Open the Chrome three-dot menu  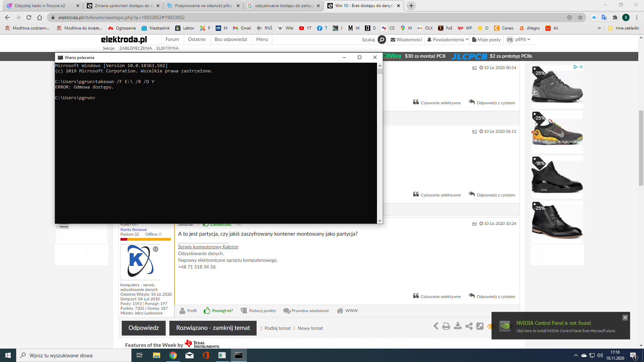(637, 17)
